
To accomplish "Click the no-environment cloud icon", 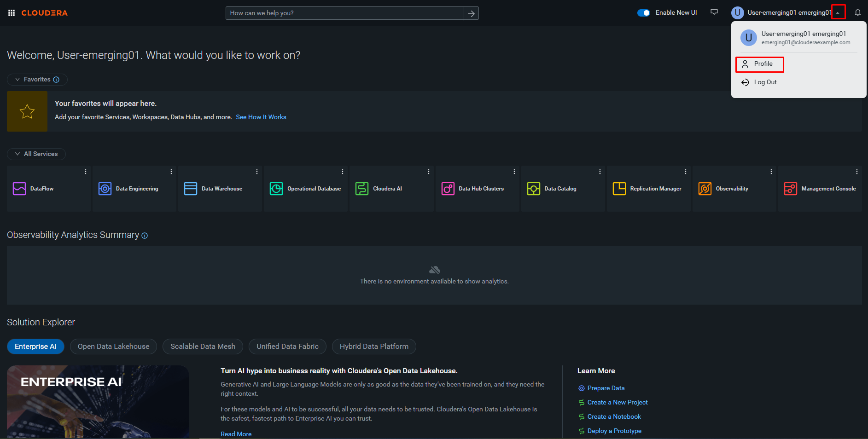I will pyautogui.click(x=434, y=270).
